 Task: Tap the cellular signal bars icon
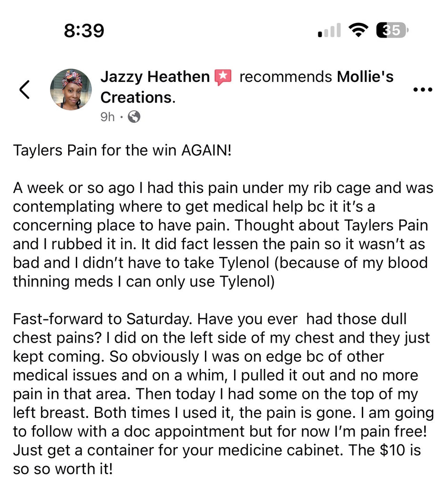tap(329, 31)
